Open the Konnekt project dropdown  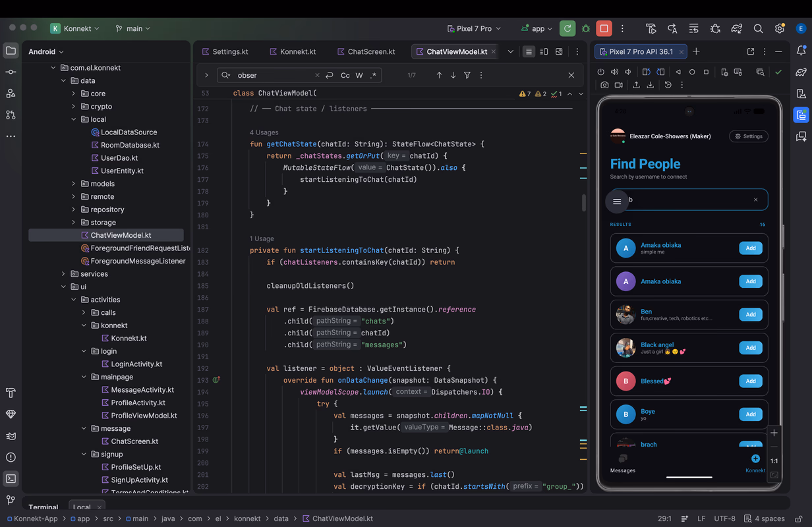click(75, 28)
